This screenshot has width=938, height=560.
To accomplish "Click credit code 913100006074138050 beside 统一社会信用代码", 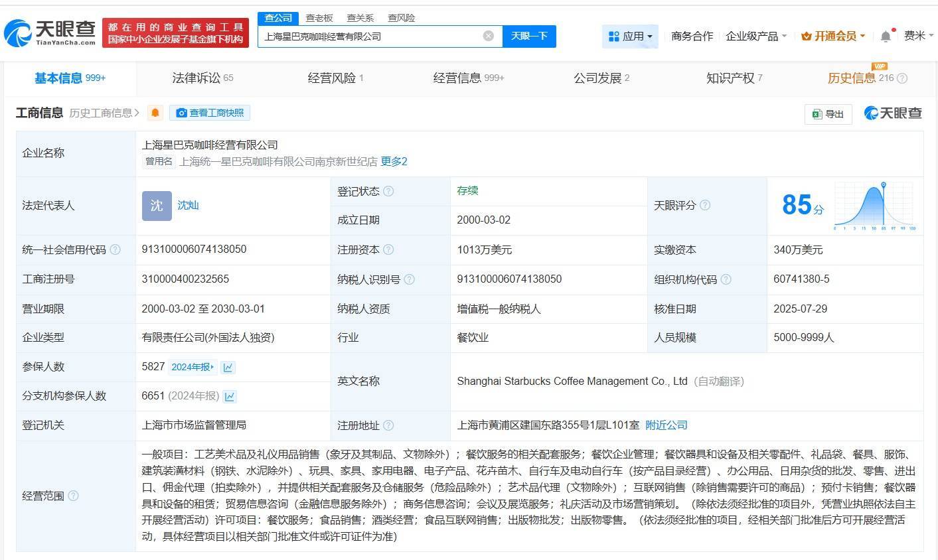I will click(x=194, y=249).
